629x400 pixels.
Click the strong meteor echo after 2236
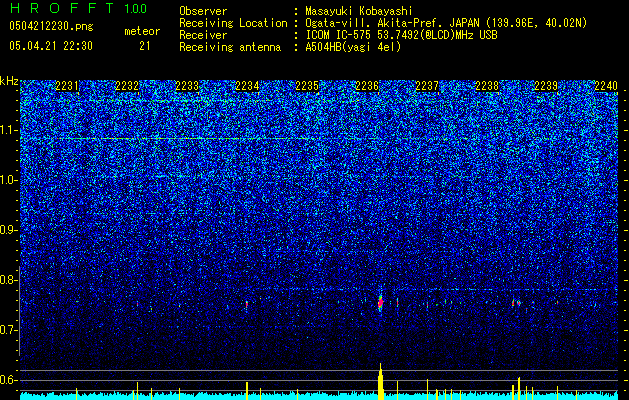point(381,303)
